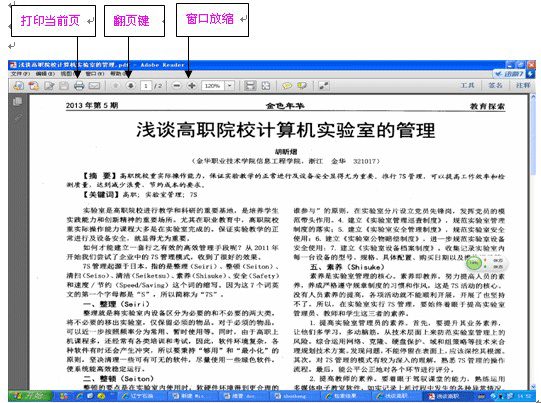Click the print icon in toolbar

[x=79, y=86]
